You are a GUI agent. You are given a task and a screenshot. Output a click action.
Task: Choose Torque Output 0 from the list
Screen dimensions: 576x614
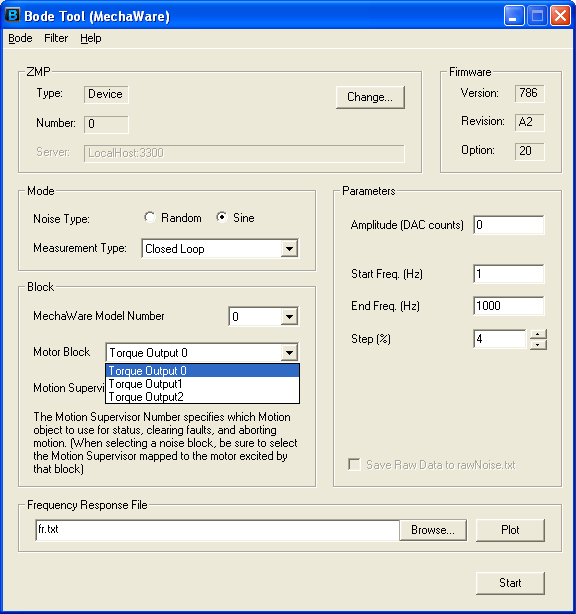pyautogui.click(x=202, y=370)
